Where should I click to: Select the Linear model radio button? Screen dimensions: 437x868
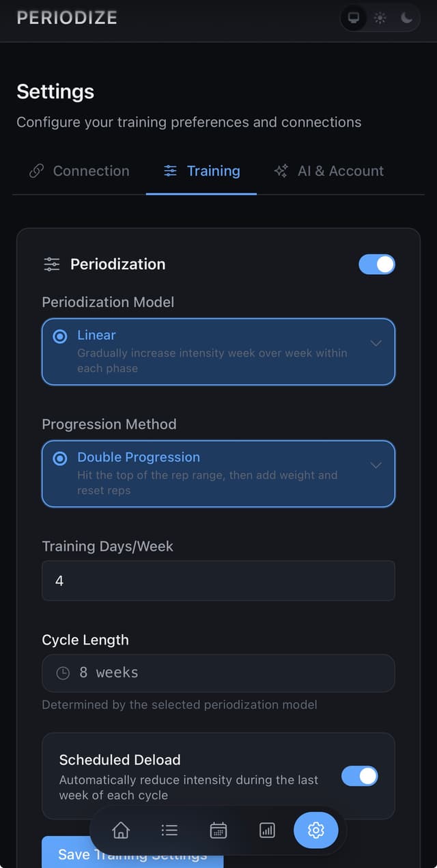(x=61, y=335)
